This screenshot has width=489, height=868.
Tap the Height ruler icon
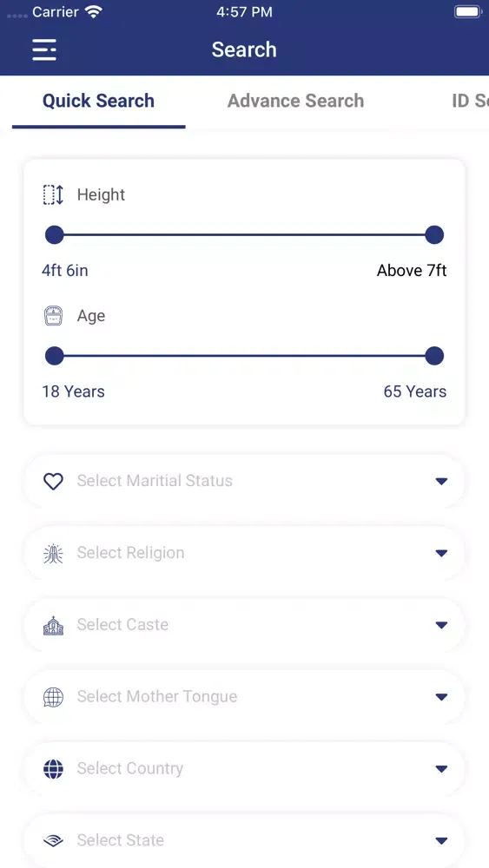[x=53, y=194]
